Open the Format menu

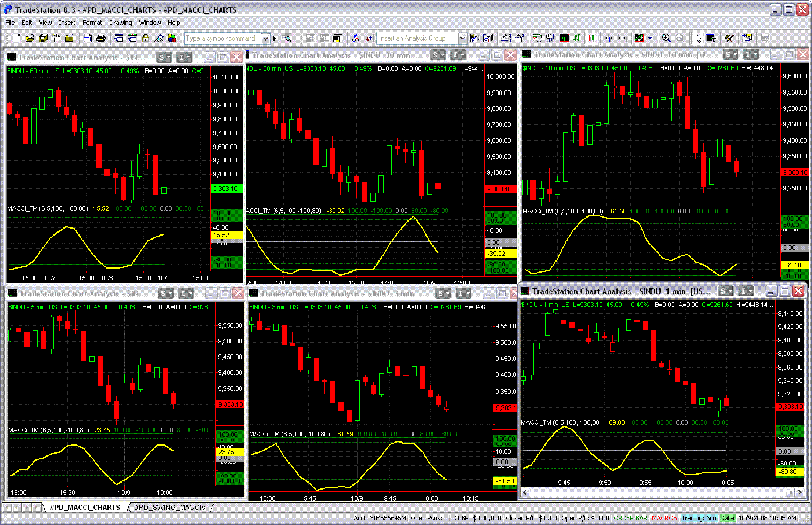92,23
